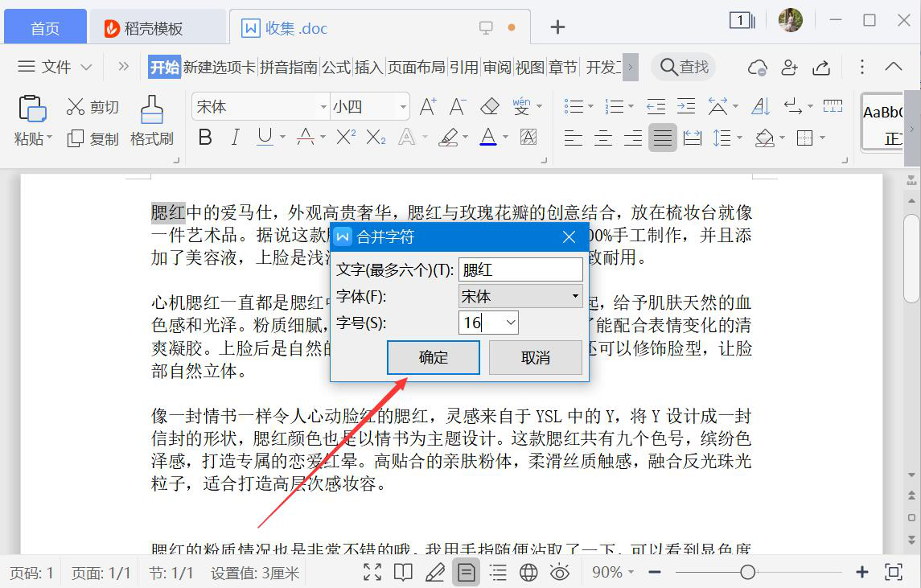Open the cloud sync status icon
The image size is (921, 588).
point(757,68)
